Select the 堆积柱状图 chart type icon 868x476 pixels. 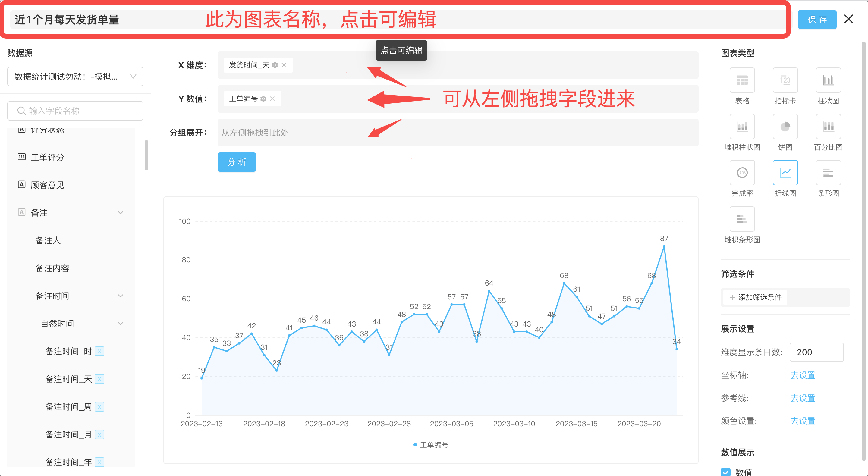pos(742,126)
